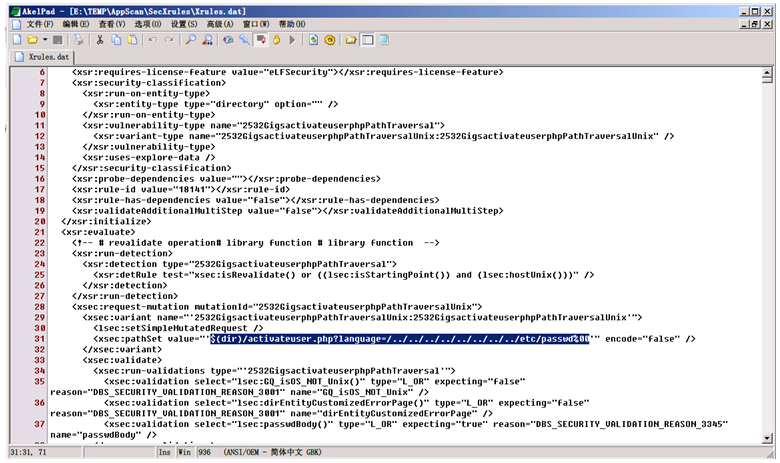Toggle the side panel layout button
Image resolution: width=780 pixels, height=463 pixels.
pyautogui.click(x=368, y=40)
